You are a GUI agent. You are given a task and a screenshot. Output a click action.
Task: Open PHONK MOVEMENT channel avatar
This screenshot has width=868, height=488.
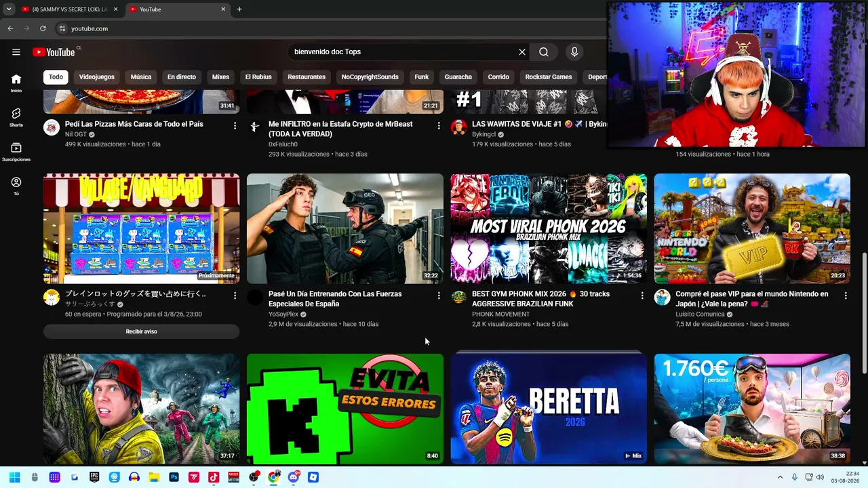[459, 298]
